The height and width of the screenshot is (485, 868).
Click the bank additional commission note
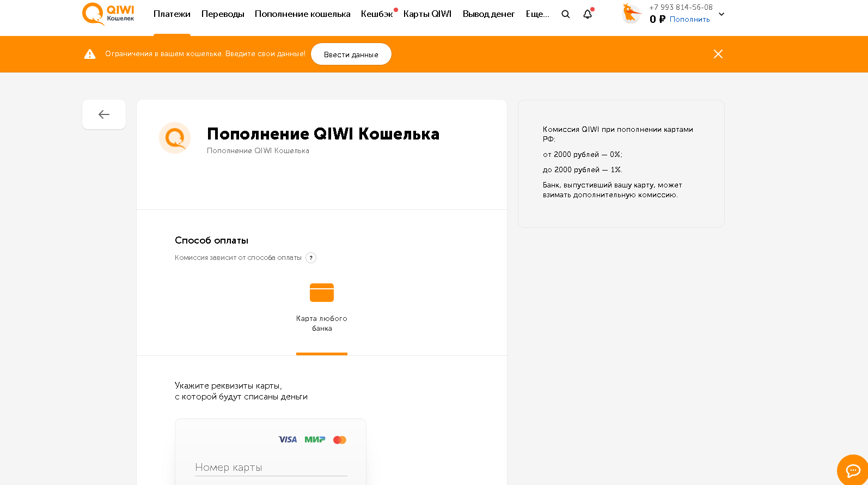613,190
